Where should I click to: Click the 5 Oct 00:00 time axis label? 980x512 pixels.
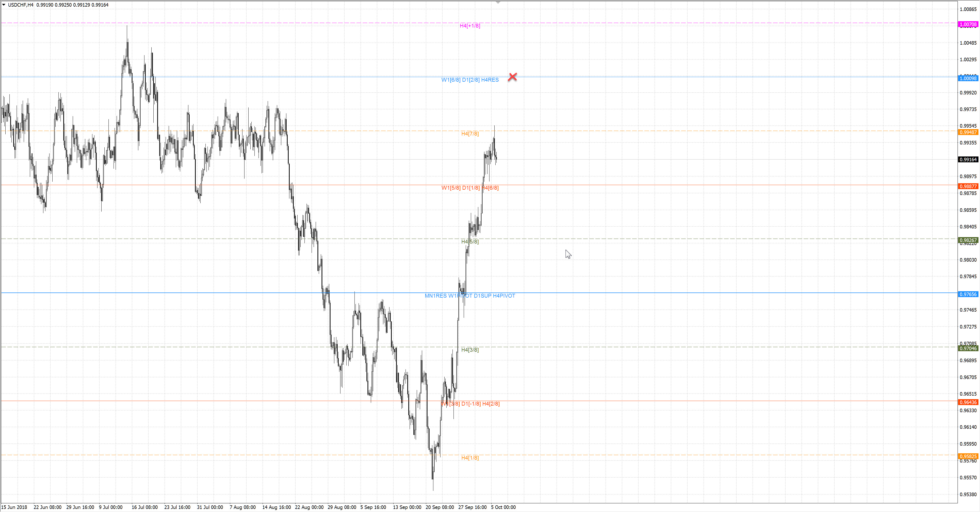tap(503, 507)
